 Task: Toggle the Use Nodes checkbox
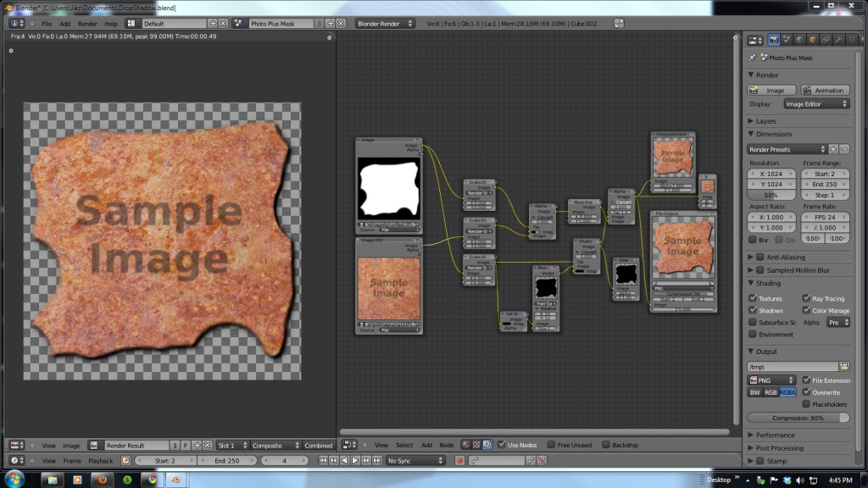click(x=503, y=445)
